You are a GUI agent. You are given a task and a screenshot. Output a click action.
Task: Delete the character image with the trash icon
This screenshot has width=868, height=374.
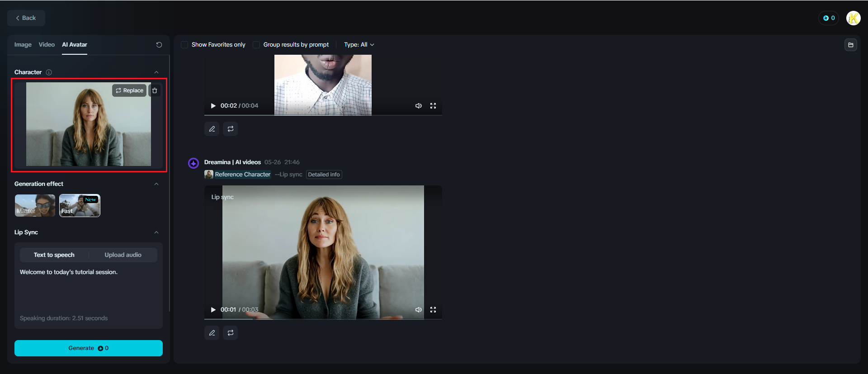(155, 90)
